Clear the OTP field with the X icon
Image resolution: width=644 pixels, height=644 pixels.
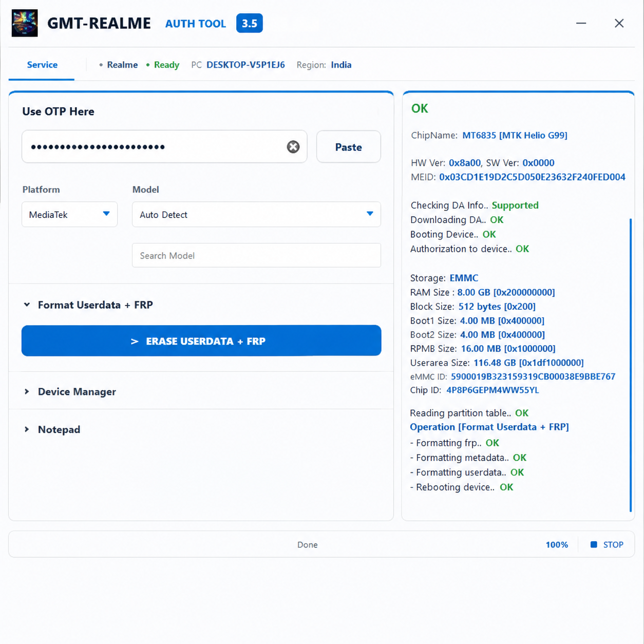[293, 147]
